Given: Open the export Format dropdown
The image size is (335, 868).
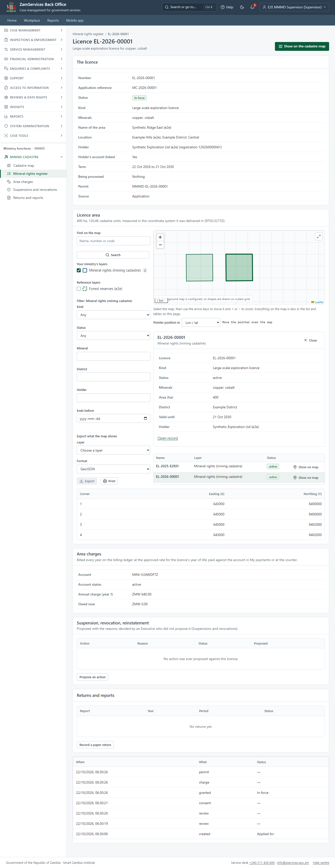Looking at the screenshot, I should tap(114, 469).
